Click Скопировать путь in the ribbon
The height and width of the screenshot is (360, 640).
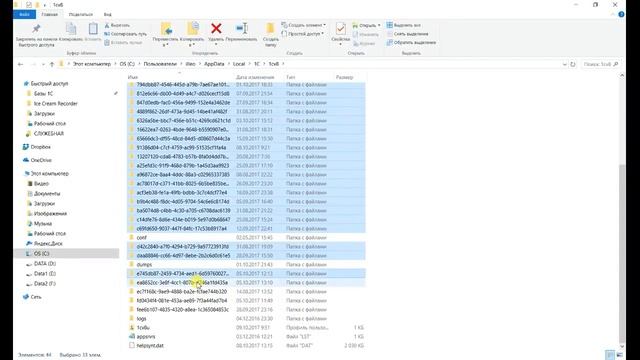point(125,34)
